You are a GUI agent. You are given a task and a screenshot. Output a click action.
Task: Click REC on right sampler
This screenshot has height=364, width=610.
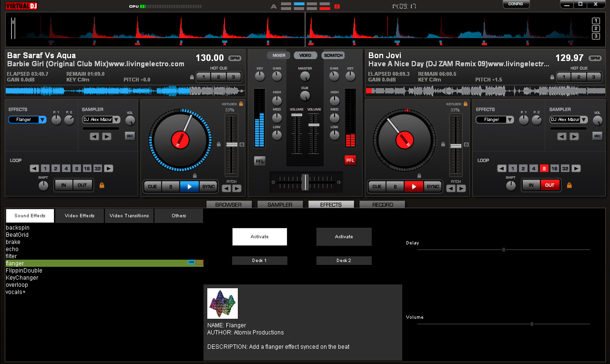click(597, 136)
